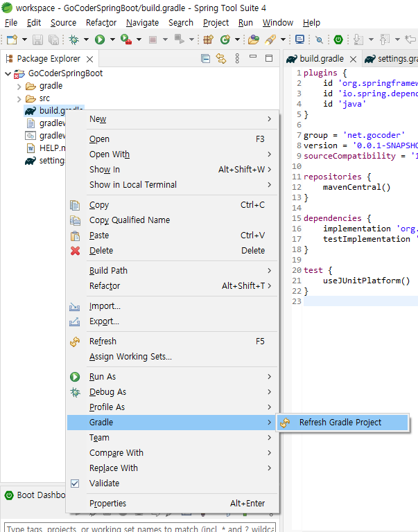Open the Source menu
Screen dimensions: 418x532
(64, 23)
